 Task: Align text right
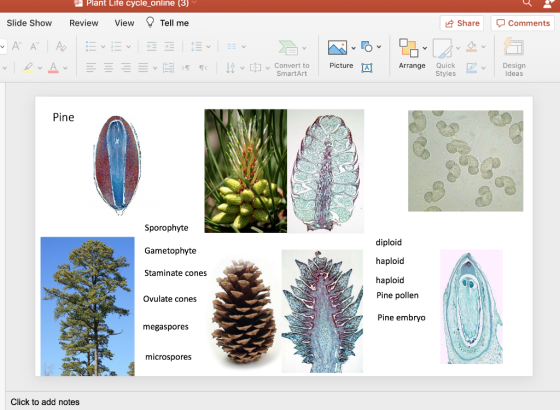(126, 68)
